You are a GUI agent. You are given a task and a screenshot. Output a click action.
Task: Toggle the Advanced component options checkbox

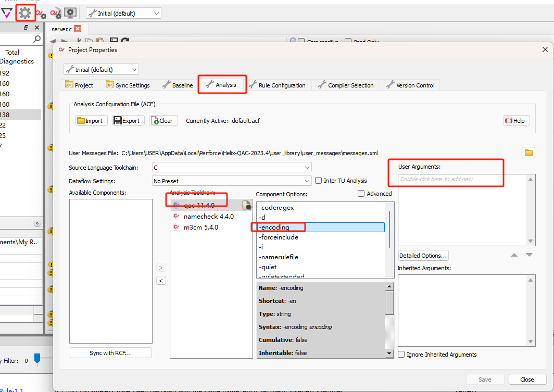(361, 194)
